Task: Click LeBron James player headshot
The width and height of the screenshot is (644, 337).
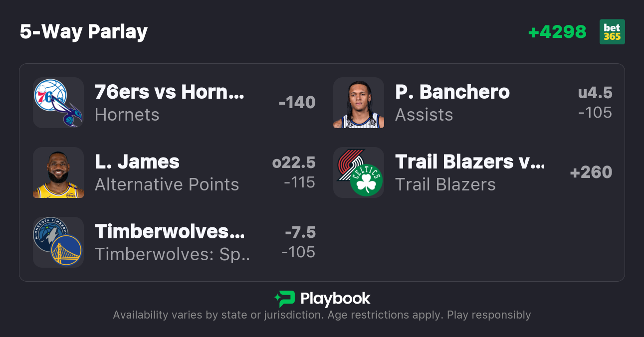Action: (58, 172)
